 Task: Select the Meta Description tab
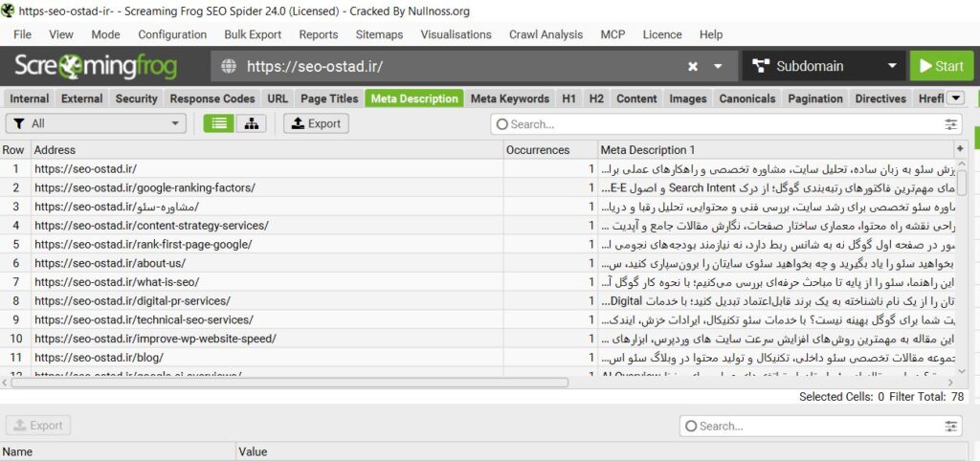(414, 99)
